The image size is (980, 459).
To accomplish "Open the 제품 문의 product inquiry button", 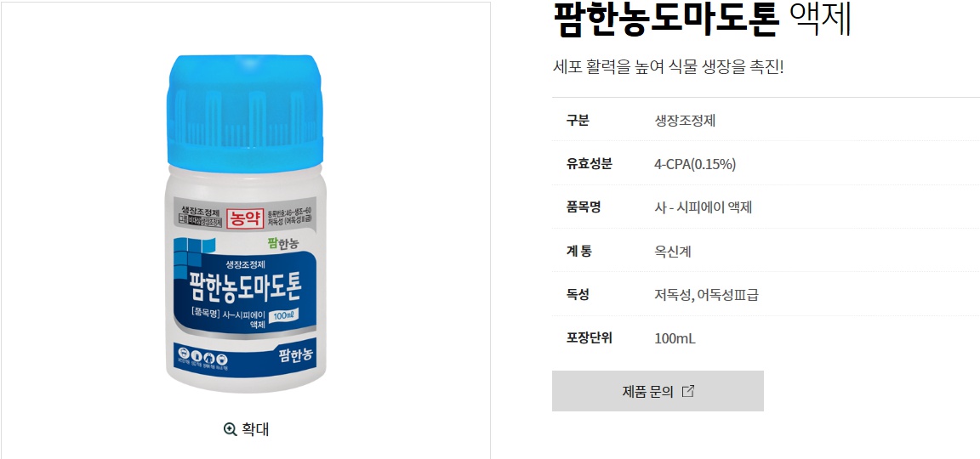I will [x=658, y=391].
